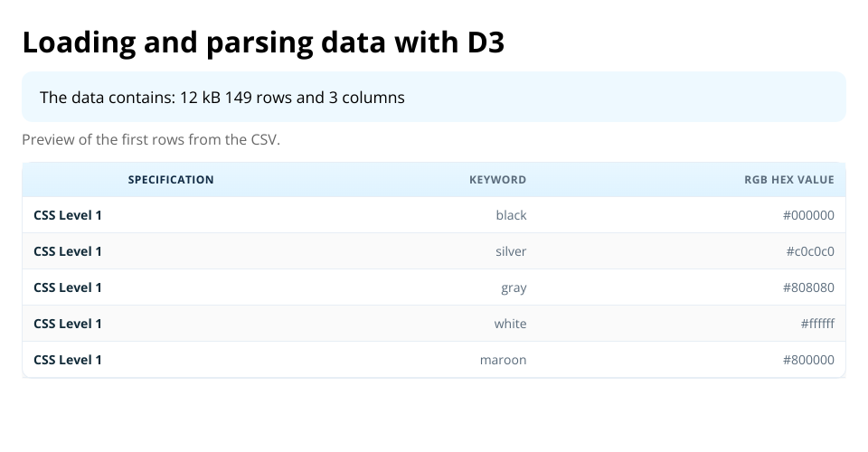Viewport: 868px width, 452px height.
Task: Click the "gray" keyword cell
Action: tap(514, 287)
